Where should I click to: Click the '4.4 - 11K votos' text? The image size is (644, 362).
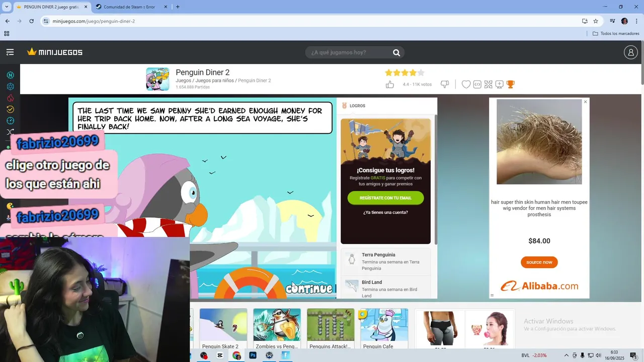point(417,84)
